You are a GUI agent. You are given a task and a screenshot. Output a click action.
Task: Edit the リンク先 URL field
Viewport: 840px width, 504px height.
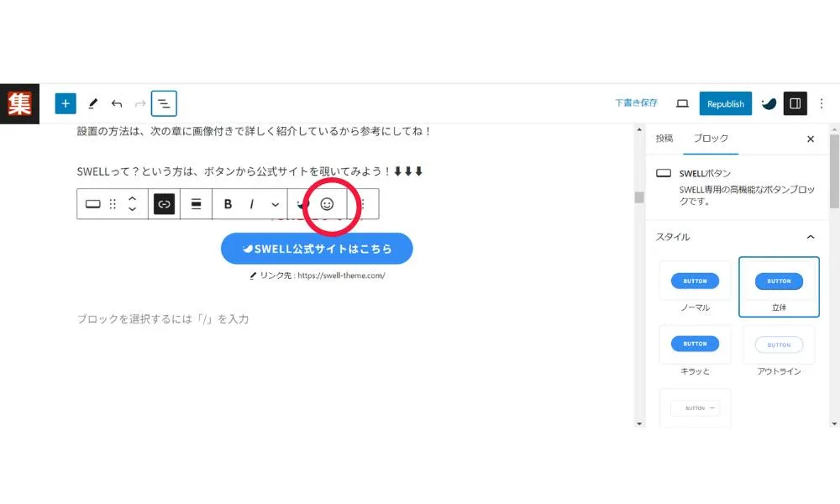pos(318,276)
